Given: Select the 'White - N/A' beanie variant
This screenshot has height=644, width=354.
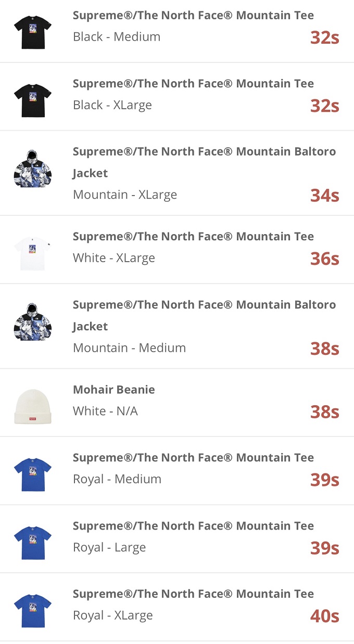Looking at the screenshot, I should 105,411.
